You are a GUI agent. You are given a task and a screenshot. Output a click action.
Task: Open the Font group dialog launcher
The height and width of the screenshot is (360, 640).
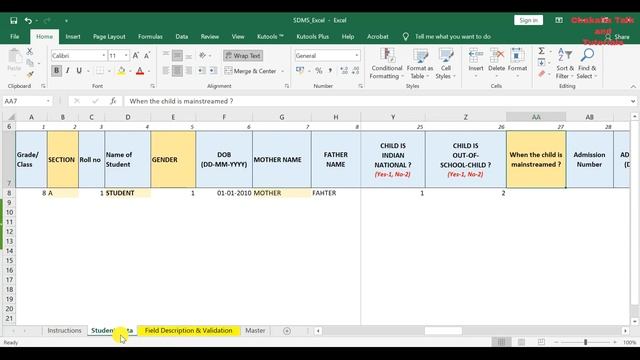click(153, 86)
